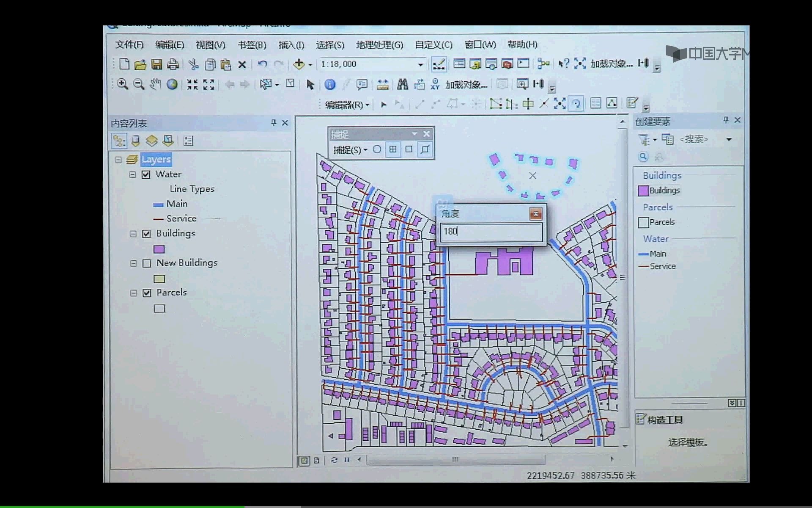Open the 地理处理(G) menu

click(x=379, y=45)
